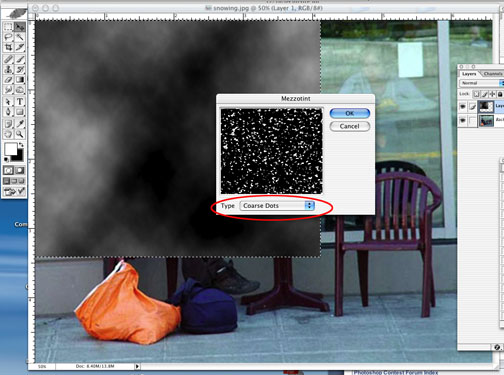The height and width of the screenshot is (375, 504).
Task: Toggle visibility of the Background layer
Action: point(463,120)
